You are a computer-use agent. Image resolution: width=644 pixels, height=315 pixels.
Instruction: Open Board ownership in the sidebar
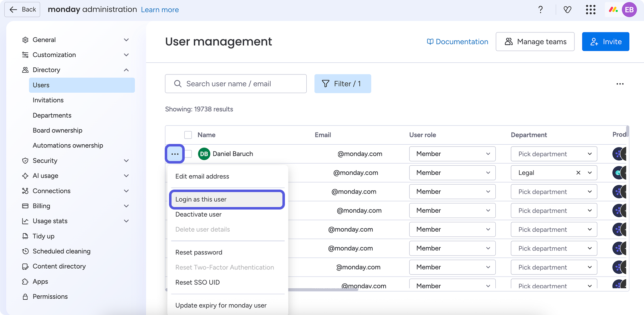57,130
